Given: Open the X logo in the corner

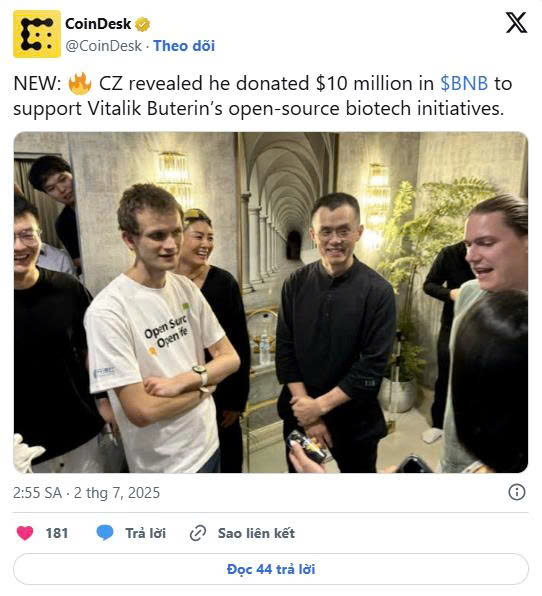Looking at the screenshot, I should (516, 22).
